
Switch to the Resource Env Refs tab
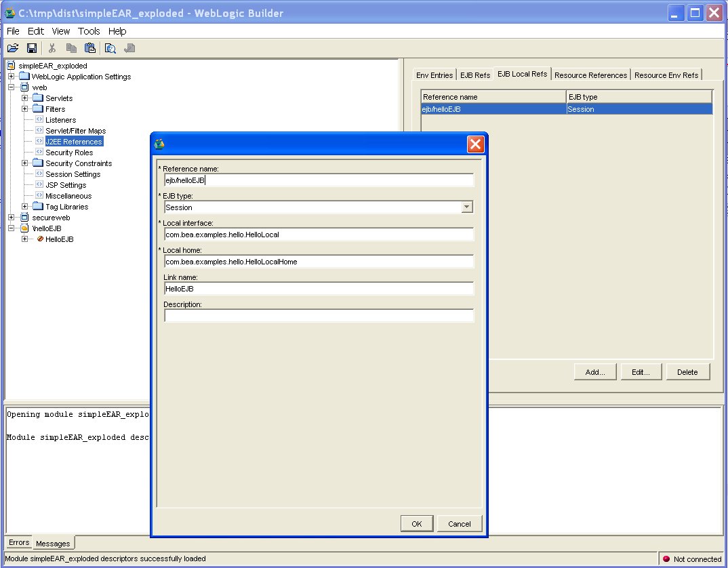(x=666, y=75)
